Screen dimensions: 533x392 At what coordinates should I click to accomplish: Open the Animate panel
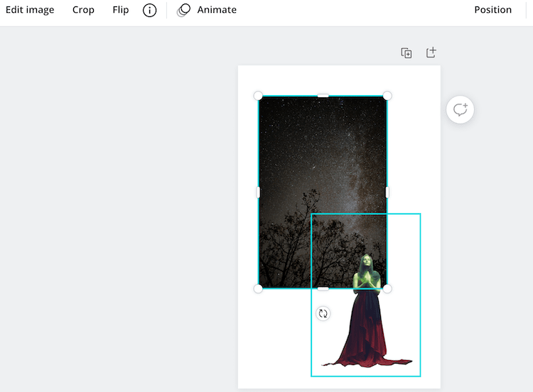tap(207, 10)
